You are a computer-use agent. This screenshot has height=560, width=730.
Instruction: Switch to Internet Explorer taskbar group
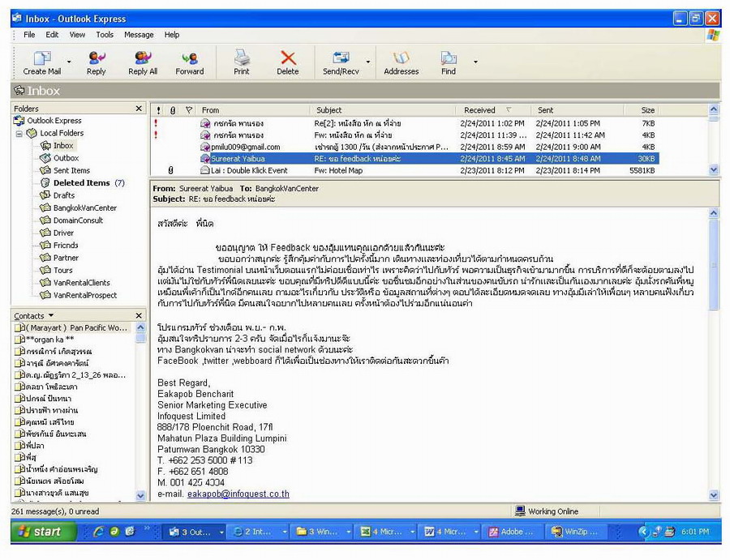(259, 532)
